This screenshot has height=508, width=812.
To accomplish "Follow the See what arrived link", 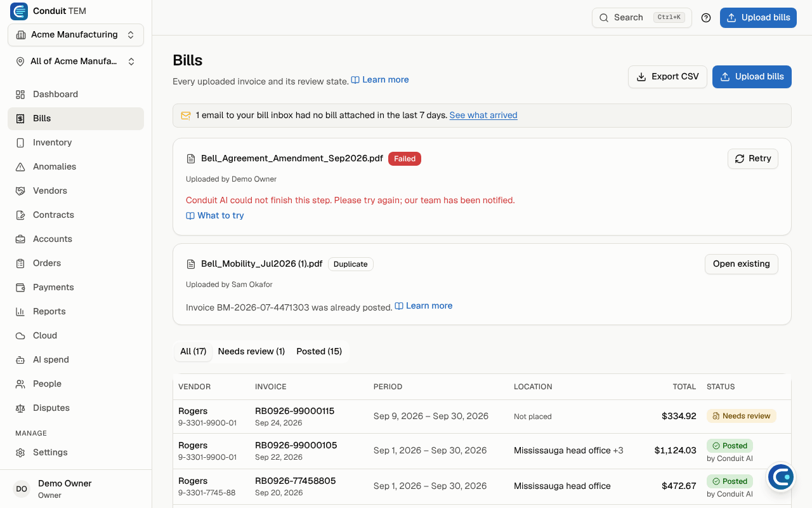I will (483, 116).
